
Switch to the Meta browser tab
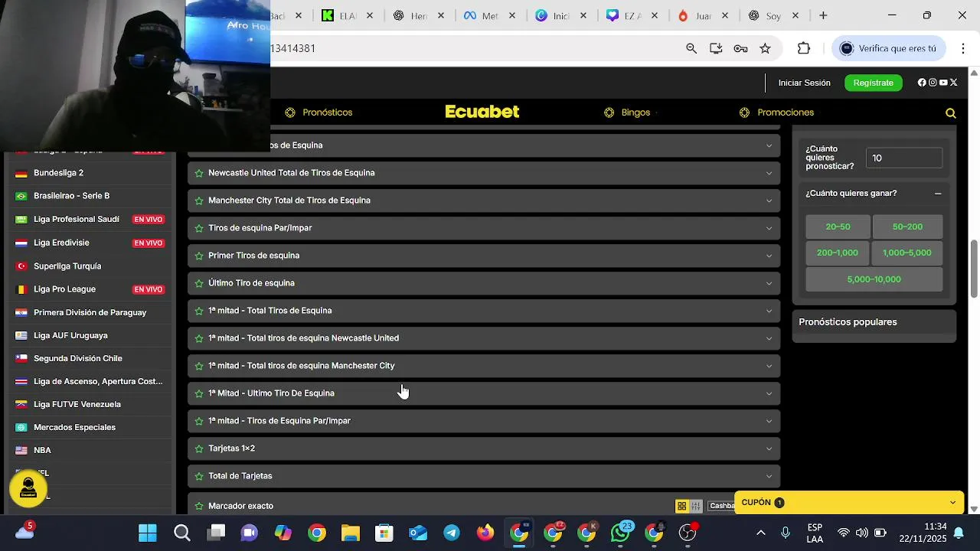(x=490, y=15)
